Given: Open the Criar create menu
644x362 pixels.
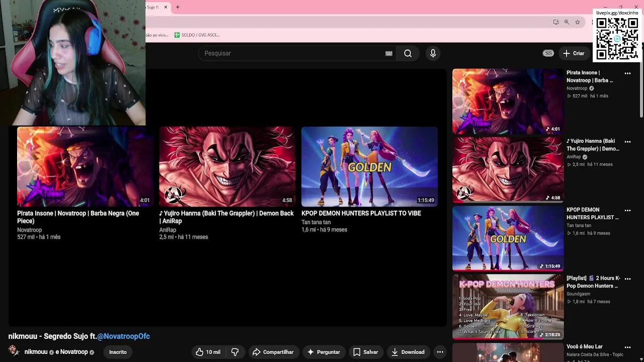Looking at the screenshot, I should (x=574, y=53).
